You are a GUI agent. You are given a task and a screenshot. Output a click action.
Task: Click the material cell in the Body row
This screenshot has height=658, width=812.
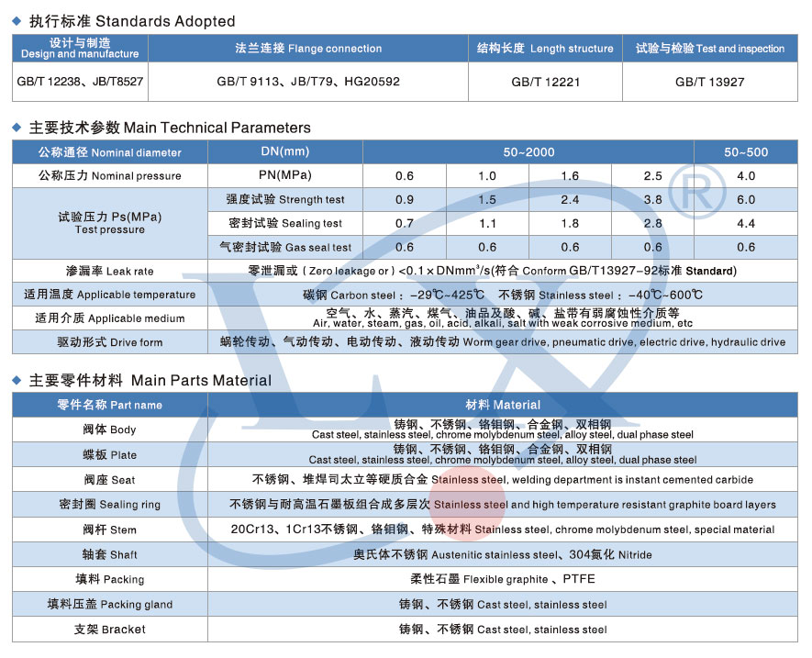click(503, 429)
